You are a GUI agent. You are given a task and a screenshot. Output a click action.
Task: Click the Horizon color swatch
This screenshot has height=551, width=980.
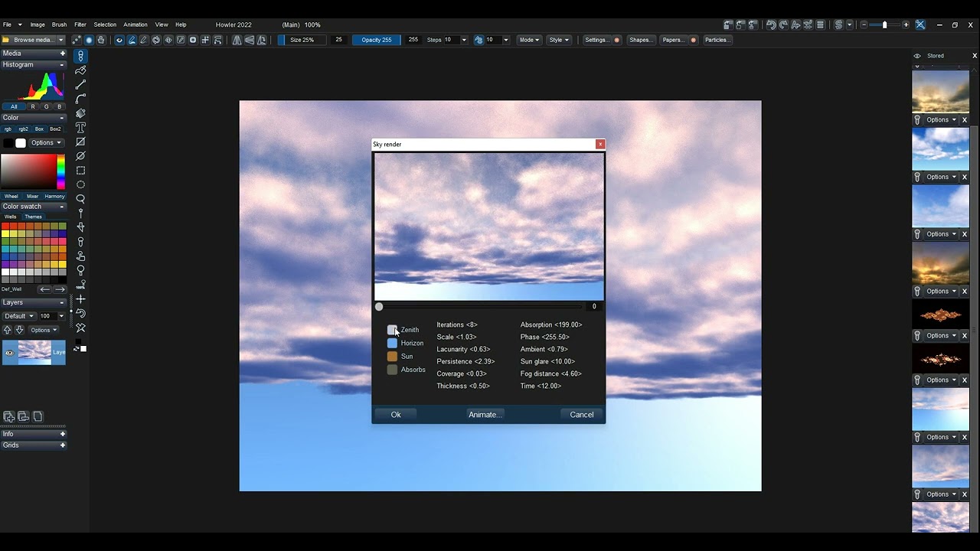coord(392,343)
